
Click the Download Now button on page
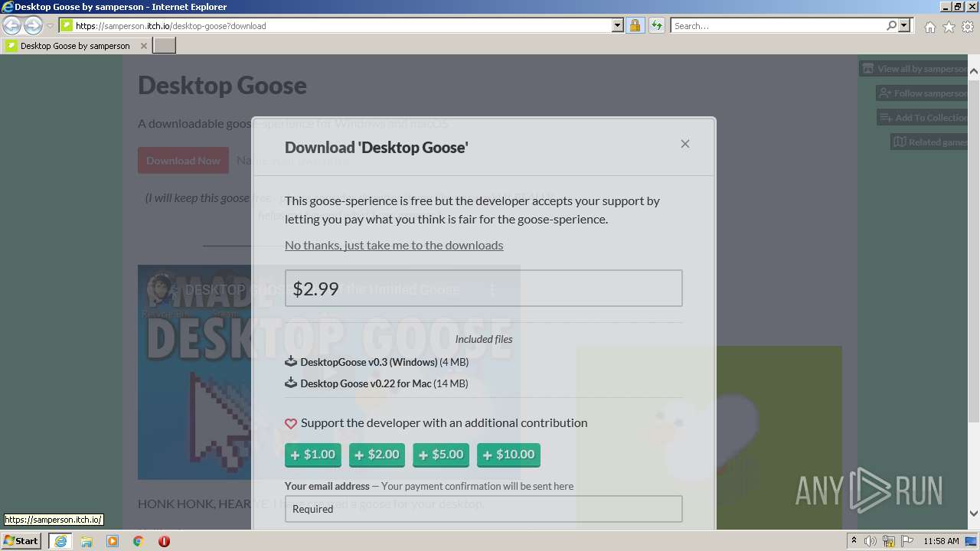point(183,160)
